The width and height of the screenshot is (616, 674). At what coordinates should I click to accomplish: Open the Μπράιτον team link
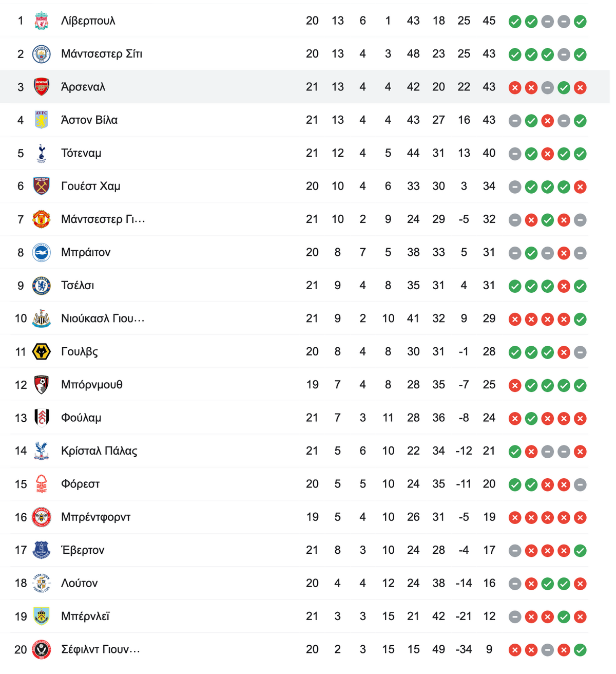coord(86,253)
